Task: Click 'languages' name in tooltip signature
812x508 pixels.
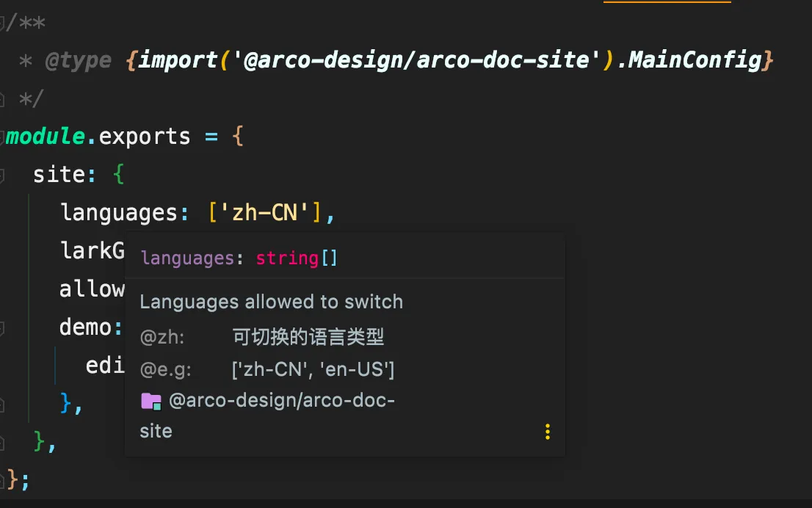Action: (187, 258)
